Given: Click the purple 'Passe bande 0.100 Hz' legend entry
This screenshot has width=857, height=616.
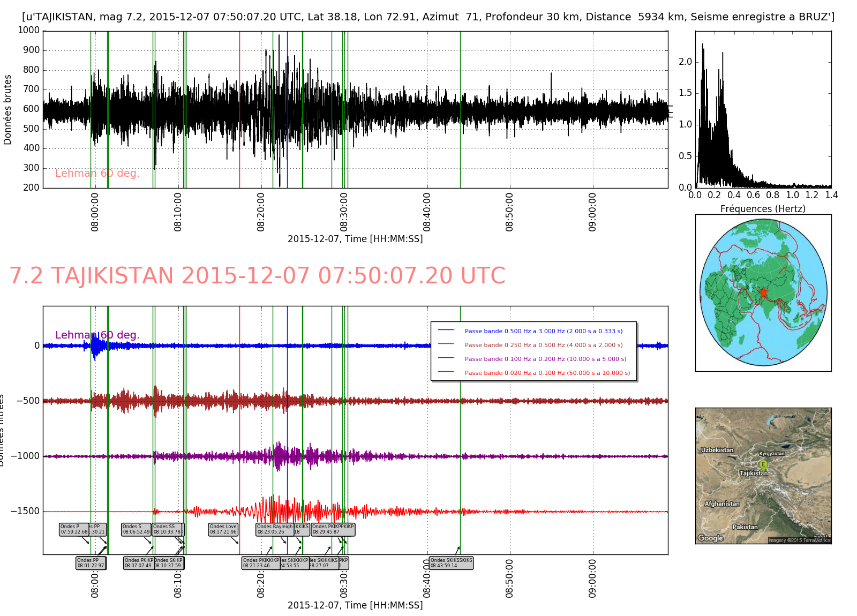Looking at the screenshot, I should click(545, 359).
